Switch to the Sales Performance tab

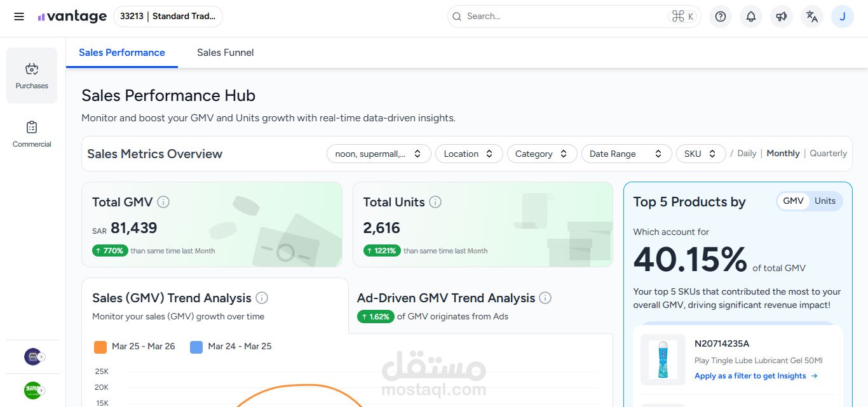[122, 53]
